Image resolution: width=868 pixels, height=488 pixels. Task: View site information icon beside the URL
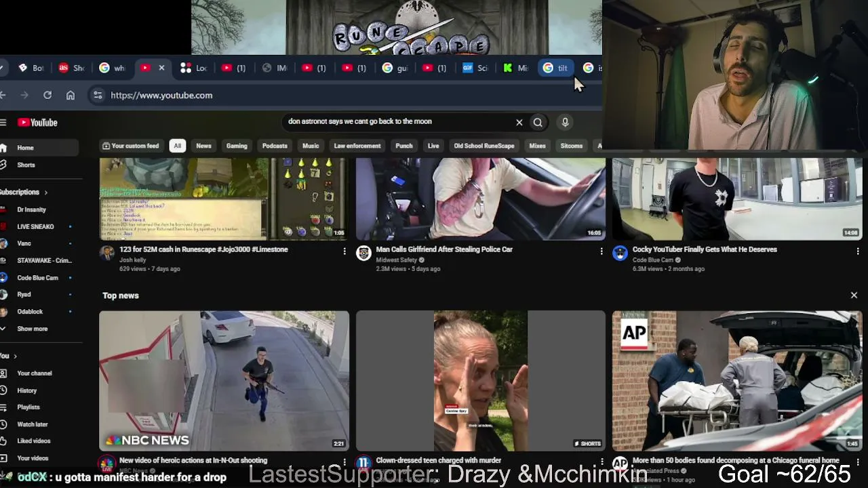(x=98, y=96)
